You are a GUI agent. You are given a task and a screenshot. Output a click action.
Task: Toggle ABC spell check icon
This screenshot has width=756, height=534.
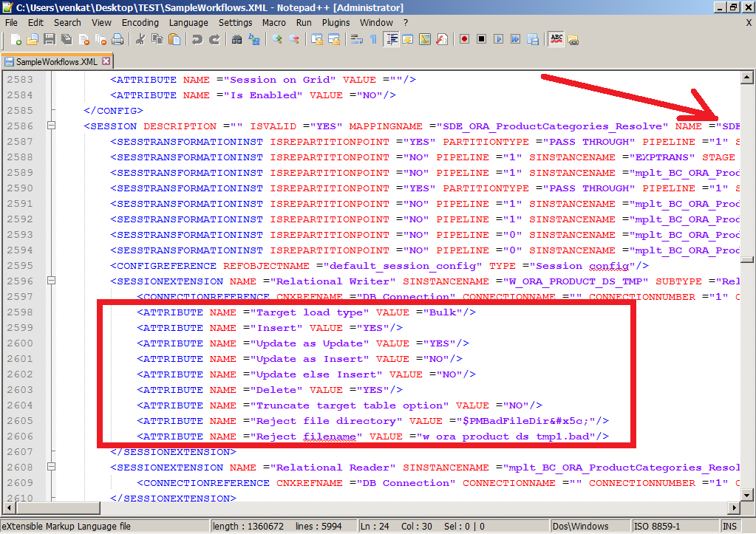[x=556, y=40]
